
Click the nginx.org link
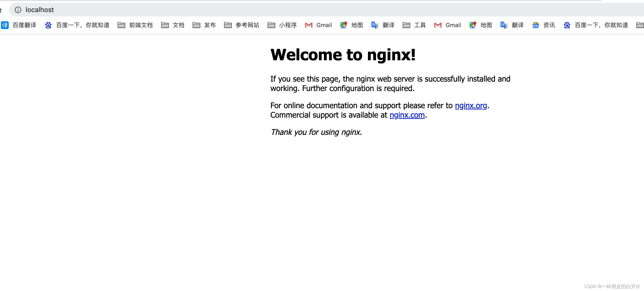coord(471,105)
